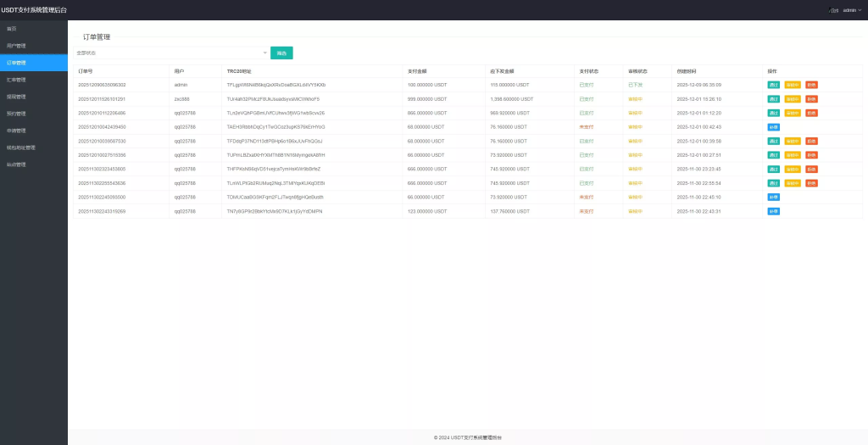Click timestamp 2025-12-09 06:35:09
Screen dimensions: 868x445
pos(699,85)
